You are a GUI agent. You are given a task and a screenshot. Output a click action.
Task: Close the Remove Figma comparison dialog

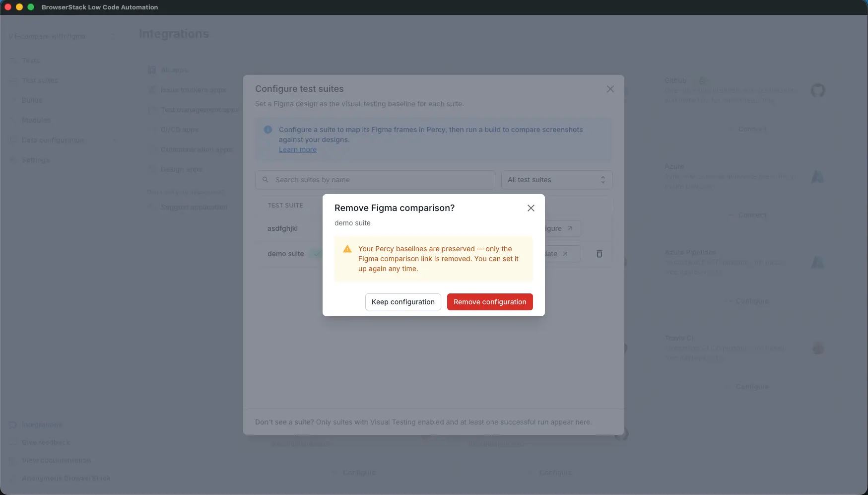[531, 208]
